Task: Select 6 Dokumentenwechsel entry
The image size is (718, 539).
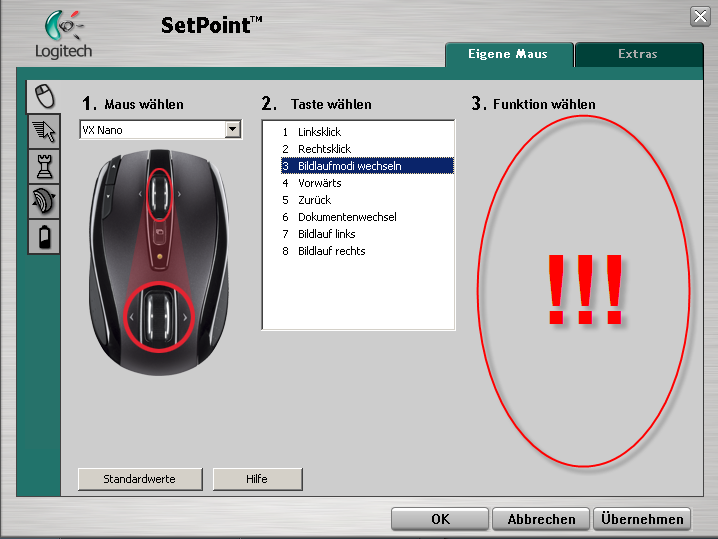Action: (x=367, y=217)
